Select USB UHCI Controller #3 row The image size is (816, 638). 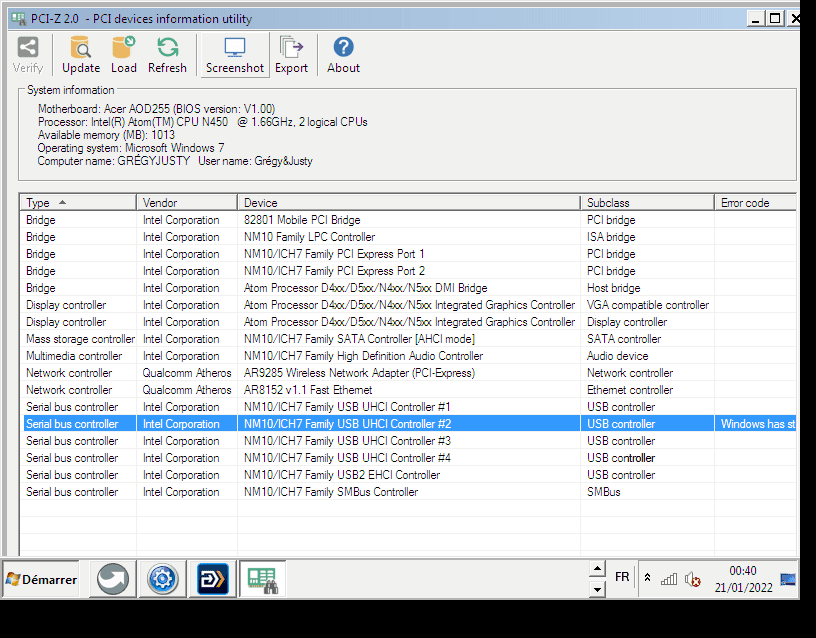pos(409,441)
